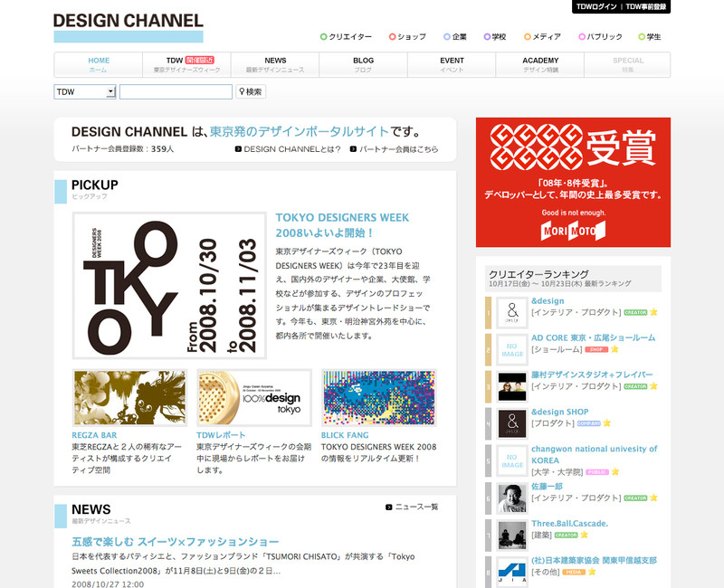Screen dimensions: 724x588
Task: Open ニュース一覧 news list link
Action: 412,507
